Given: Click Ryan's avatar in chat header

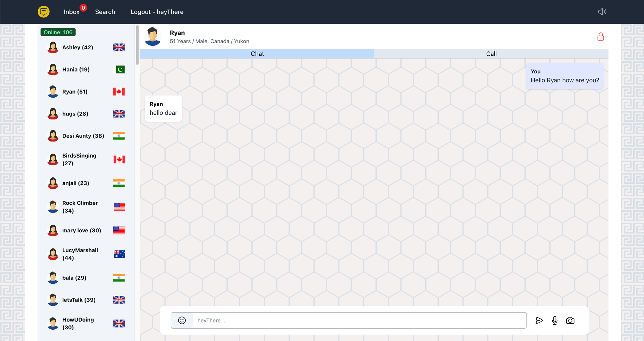Looking at the screenshot, I should point(153,37).
